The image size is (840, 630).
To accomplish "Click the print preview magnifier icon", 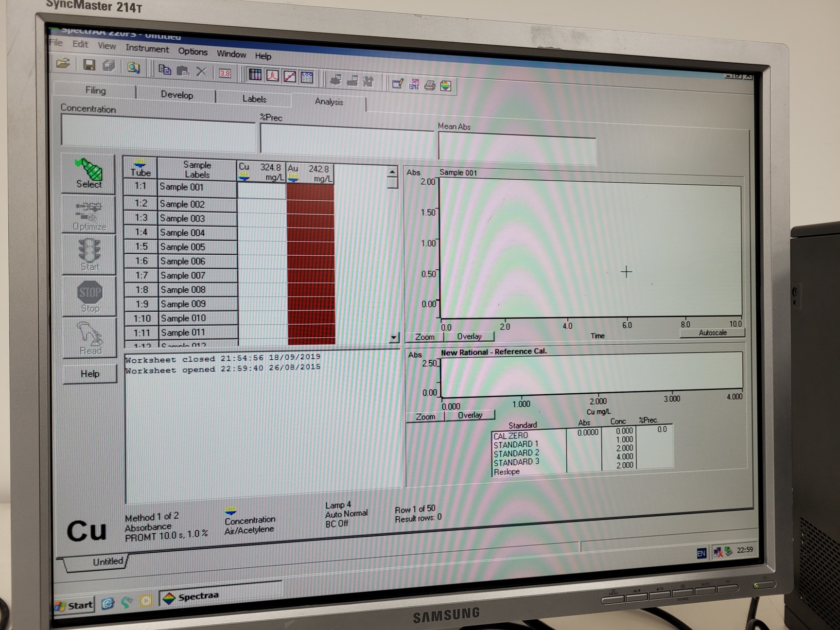I will [x=133, y=68].
